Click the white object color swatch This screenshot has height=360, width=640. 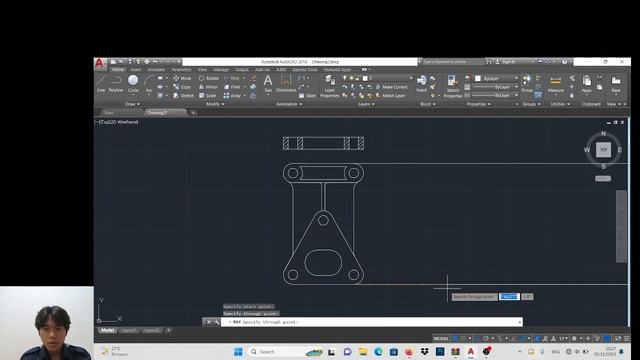[x=478, y=78]
